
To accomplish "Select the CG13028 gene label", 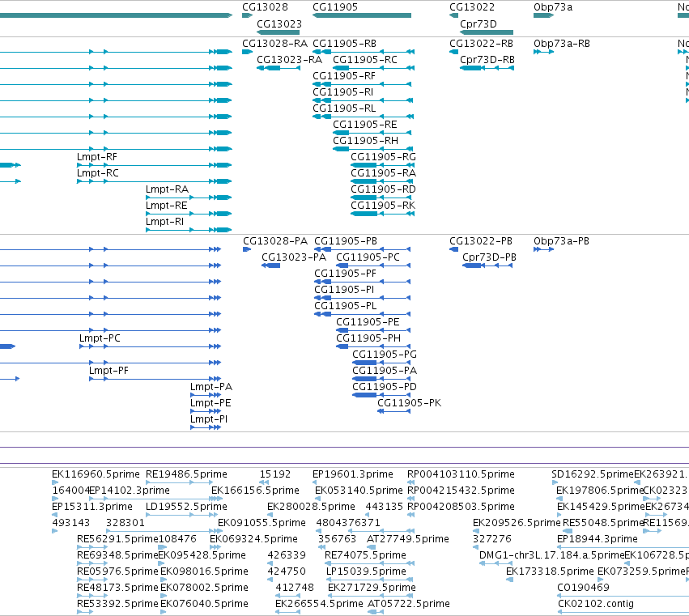I will click(265, 7).
